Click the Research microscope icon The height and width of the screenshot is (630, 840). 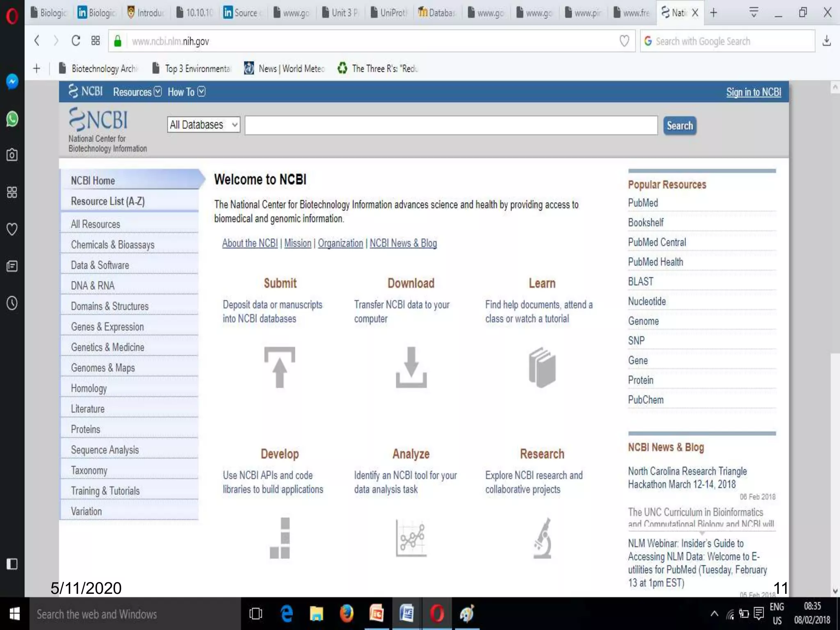[x=542, y=538]
